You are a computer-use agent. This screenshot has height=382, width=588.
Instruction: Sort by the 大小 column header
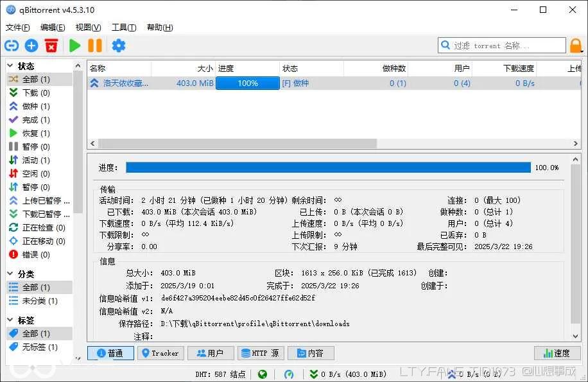coord(184,68)
